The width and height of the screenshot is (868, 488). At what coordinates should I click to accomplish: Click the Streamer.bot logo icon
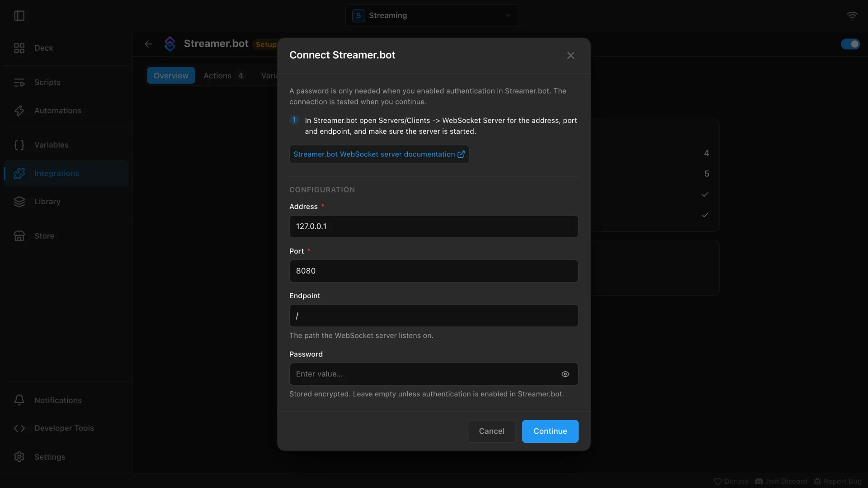pyautogui.click(x=170, y=44)
